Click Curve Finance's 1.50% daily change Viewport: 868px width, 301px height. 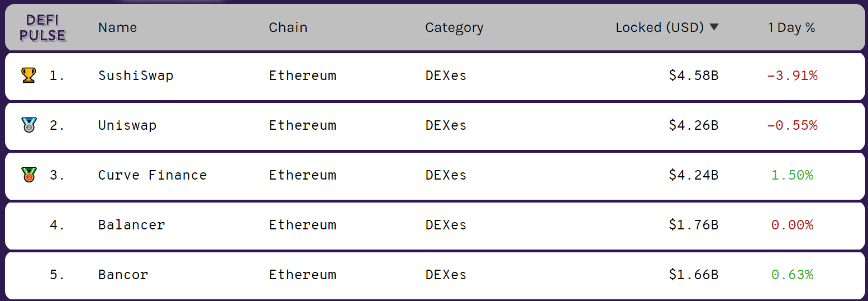tap(792, 175)
